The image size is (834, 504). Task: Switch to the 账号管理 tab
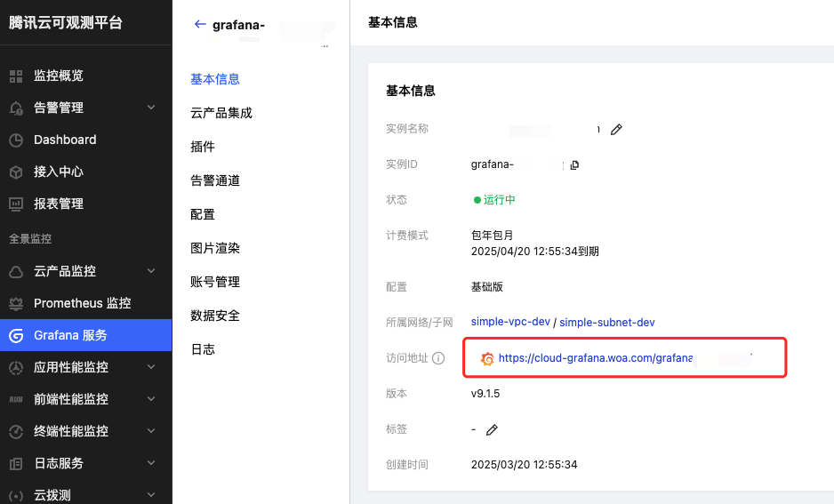pos(215,283)
